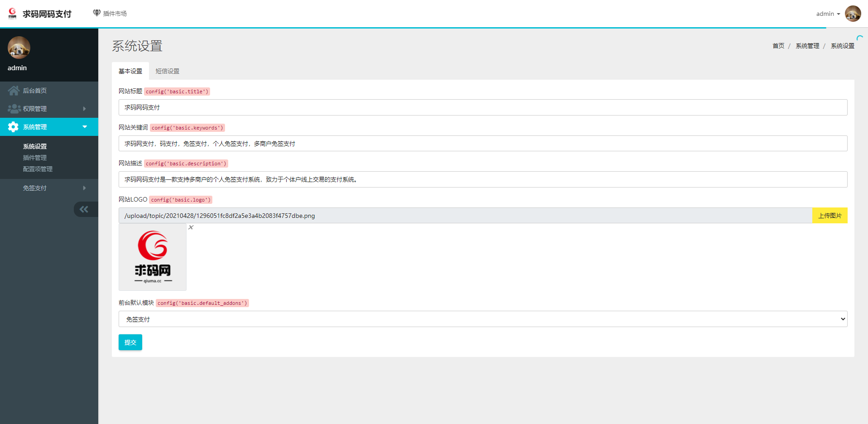868x424 pixels.
Task: Click the top-right admin avatar image
Action: pos(853,14)
